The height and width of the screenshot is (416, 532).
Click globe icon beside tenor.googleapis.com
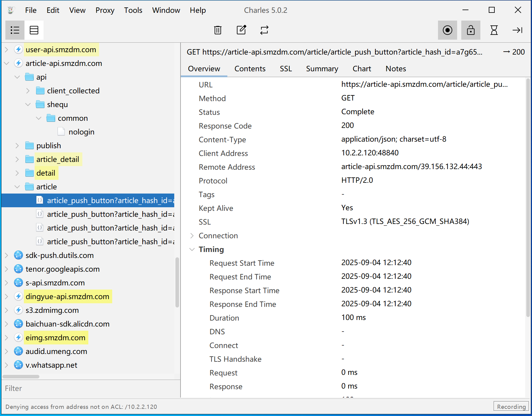(x=18, y=269)
